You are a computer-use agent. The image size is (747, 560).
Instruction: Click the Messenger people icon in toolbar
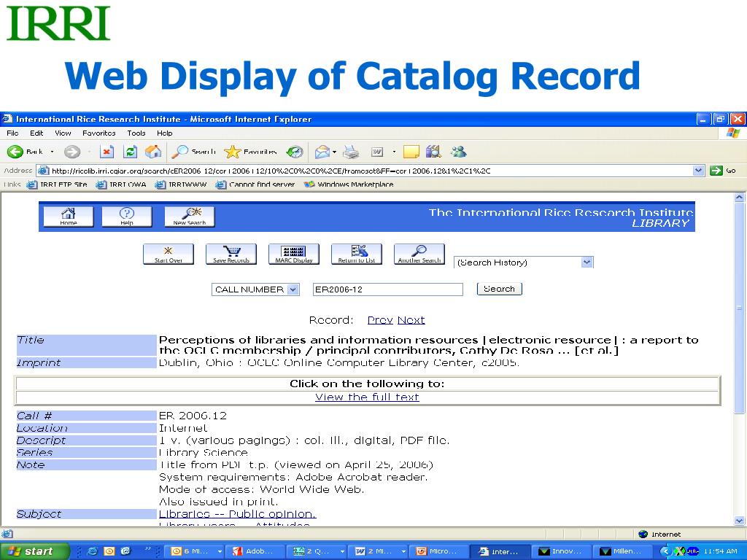coord(458,152)
